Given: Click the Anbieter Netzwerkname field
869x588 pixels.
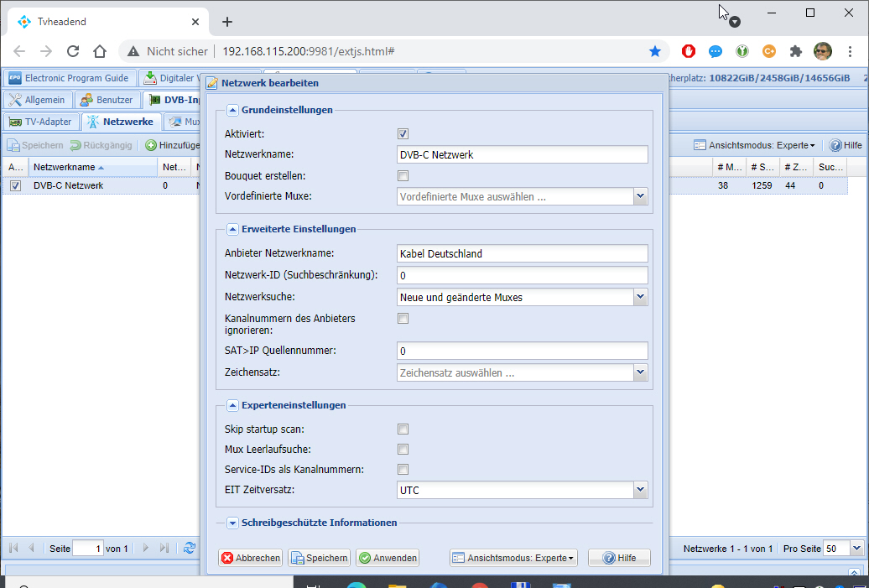Looking at the screenshot, I should [522, 254].
